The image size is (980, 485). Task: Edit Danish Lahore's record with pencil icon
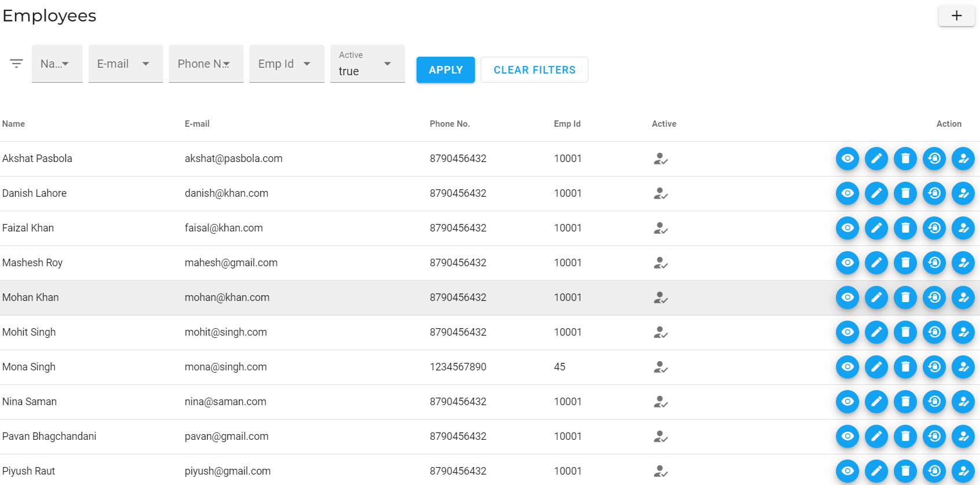(x=876, y=193)
